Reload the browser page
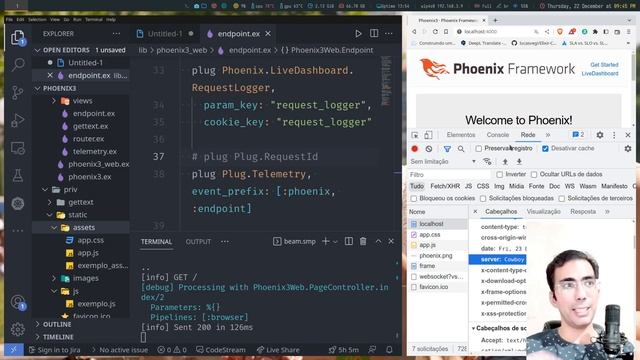Screen dimensions: 640x360 [x=435, y=31]
